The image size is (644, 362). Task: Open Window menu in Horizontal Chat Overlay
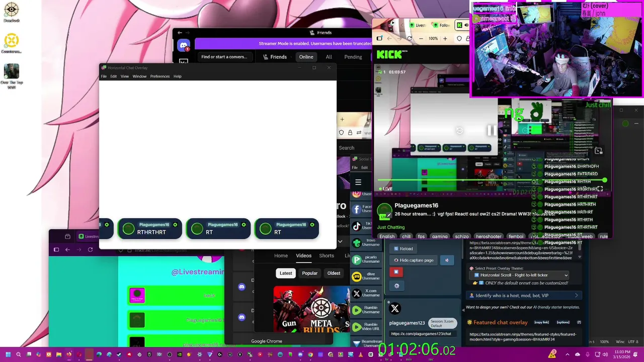[x=139, y=76]
